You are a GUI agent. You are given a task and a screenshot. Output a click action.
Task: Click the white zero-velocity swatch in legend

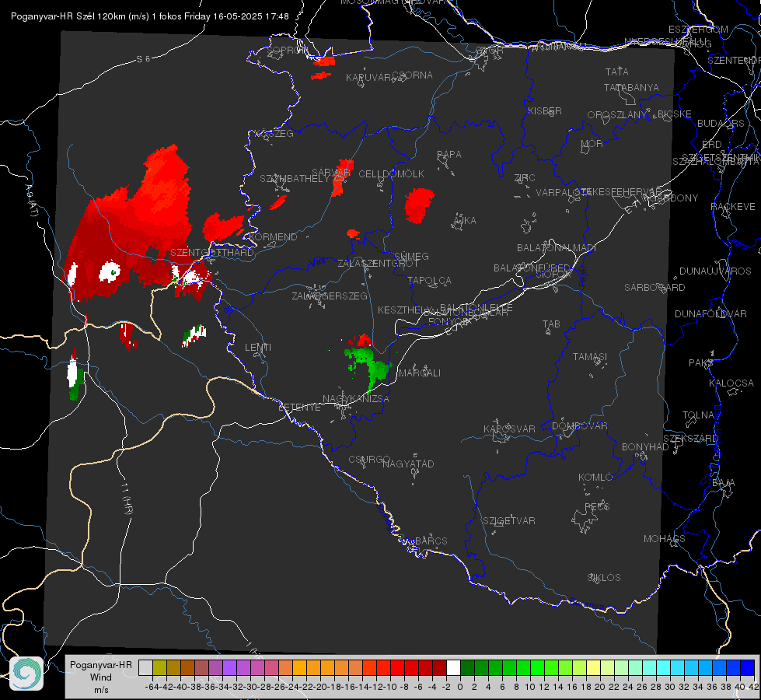[x=453, y=667]
